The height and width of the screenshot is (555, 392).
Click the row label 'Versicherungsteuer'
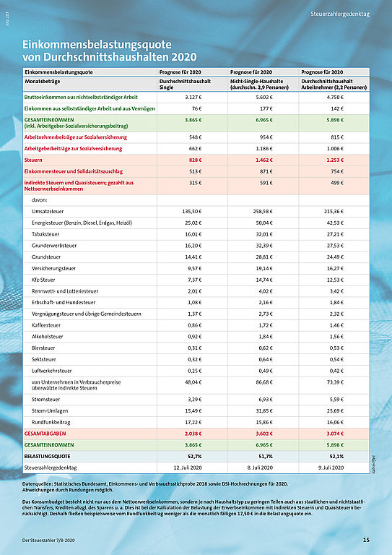(53, 268)
